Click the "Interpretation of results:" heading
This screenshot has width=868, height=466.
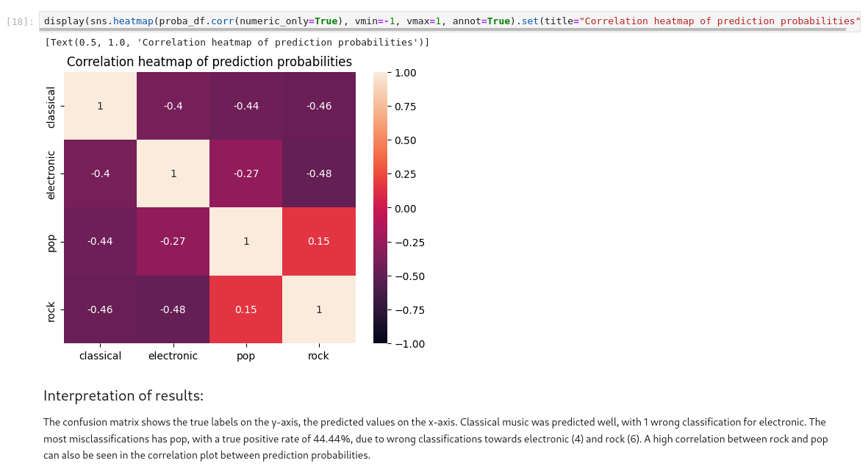[x=123, y=396]
